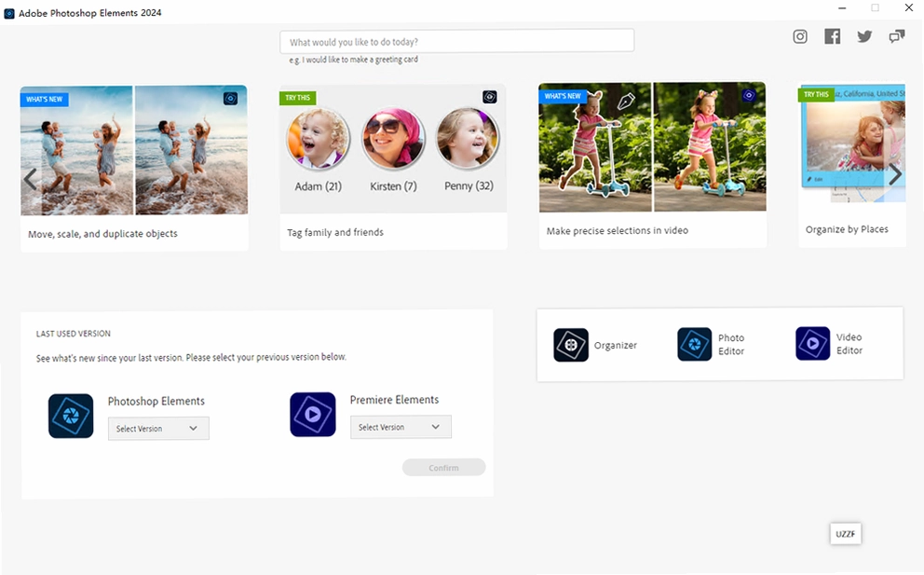
Task: Click the LAST USED VERSION heading
Action: tap(73, 334)
